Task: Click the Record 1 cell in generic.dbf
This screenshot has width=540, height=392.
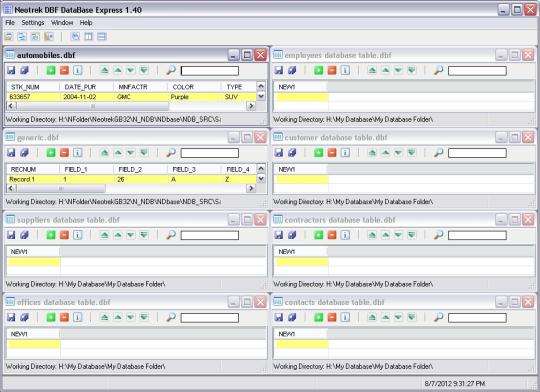Action: [33, 179]
